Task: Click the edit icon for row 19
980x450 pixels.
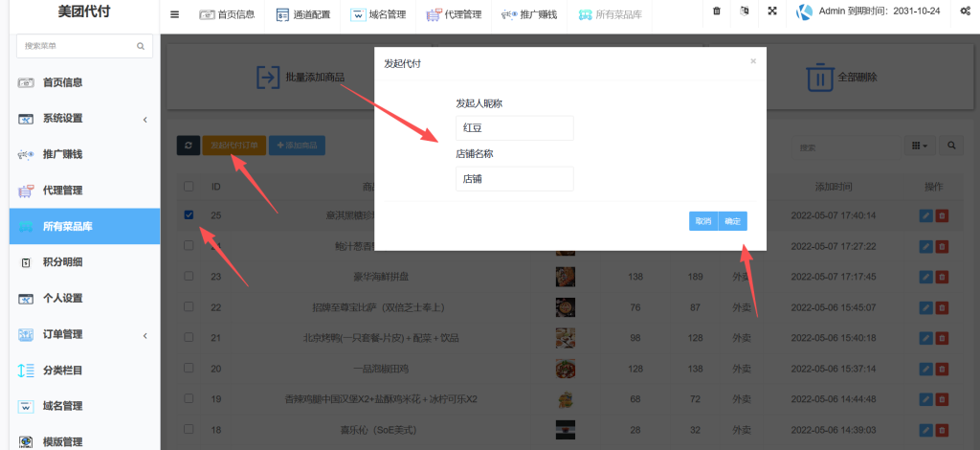Action: pos(925,398)
